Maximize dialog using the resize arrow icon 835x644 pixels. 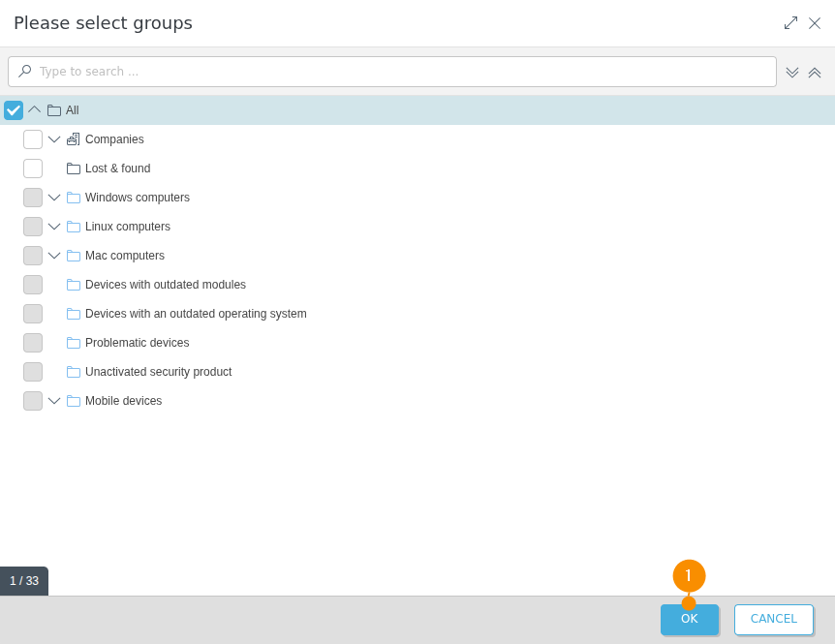(790, 23)
